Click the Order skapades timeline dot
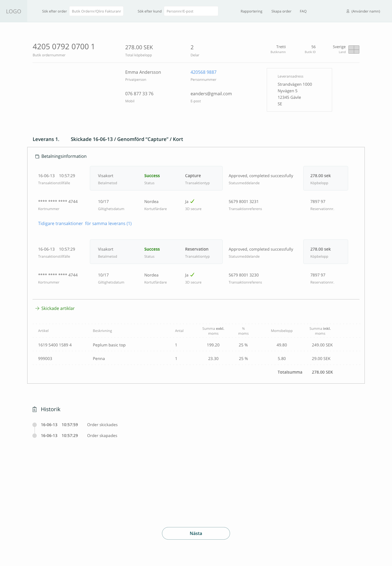 pos(35,436)
